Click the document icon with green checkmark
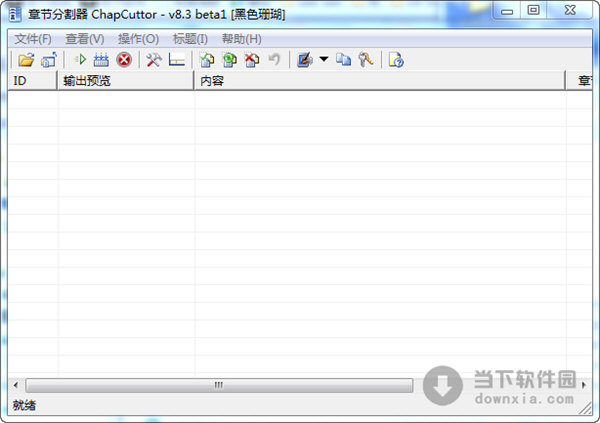Viewport: 600px width, 423px height. pyautogui.click(x=207, y=60)
